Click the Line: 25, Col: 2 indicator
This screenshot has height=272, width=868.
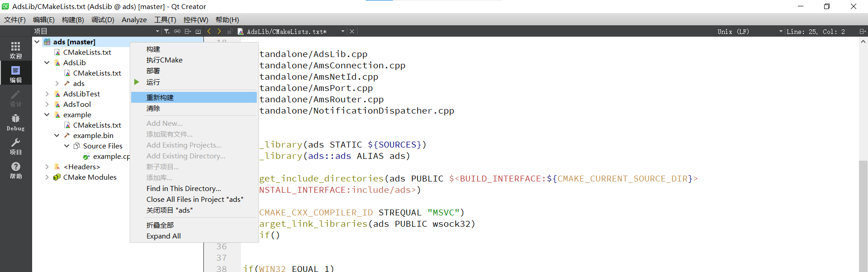point(816,32)
